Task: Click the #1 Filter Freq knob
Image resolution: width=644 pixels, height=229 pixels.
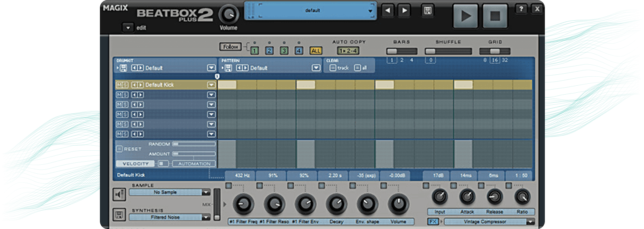Action: coord(243,204)
